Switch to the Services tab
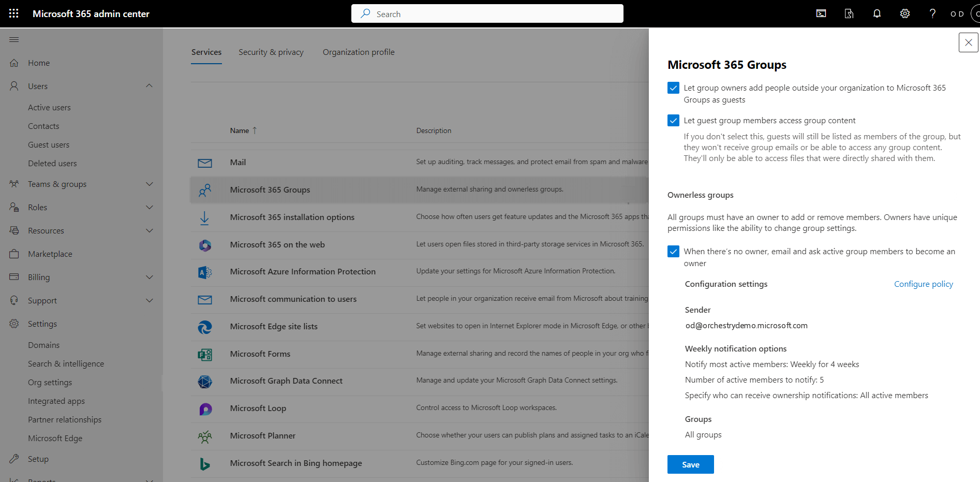980x482 pixels. (206, 52)
